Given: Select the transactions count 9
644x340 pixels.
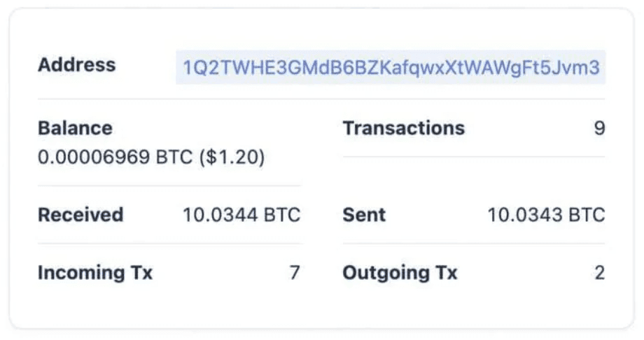Looking at the screenshot, I should pos(598,129).
